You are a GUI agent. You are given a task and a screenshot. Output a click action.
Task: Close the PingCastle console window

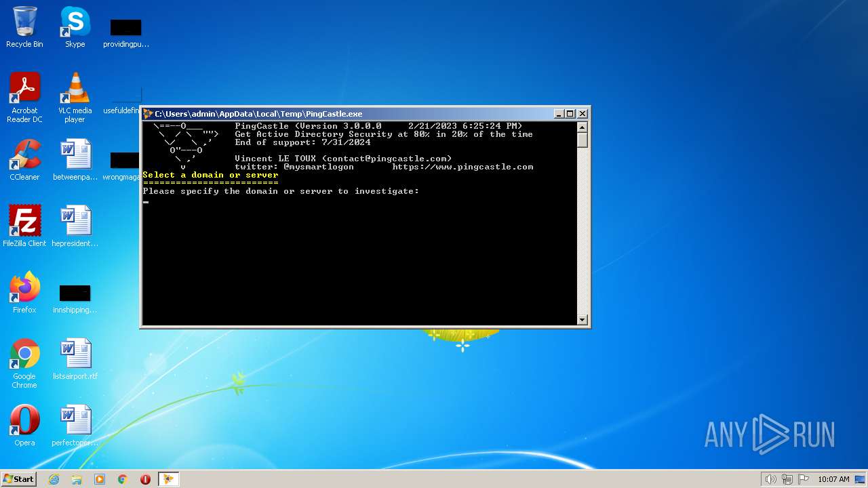(x=583, y=114)
